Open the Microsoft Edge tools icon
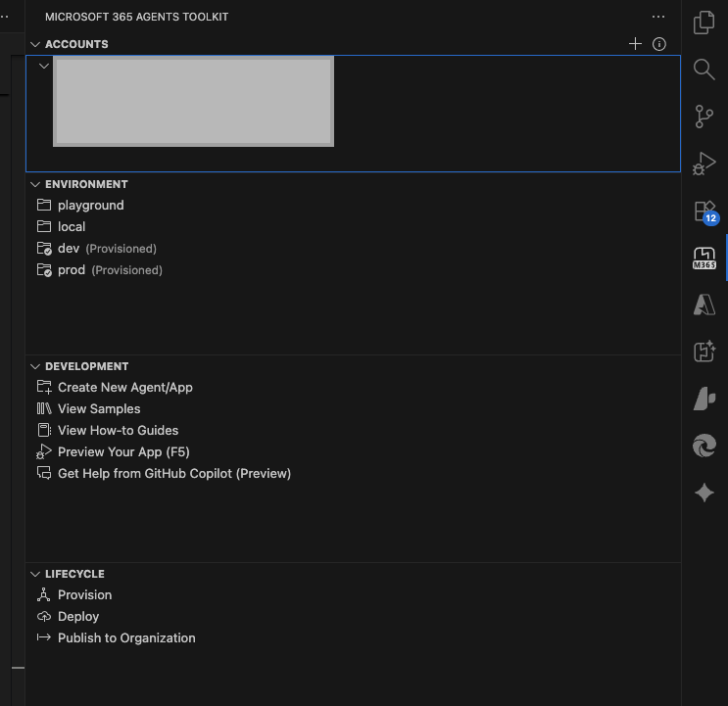 tap(704, 447)
